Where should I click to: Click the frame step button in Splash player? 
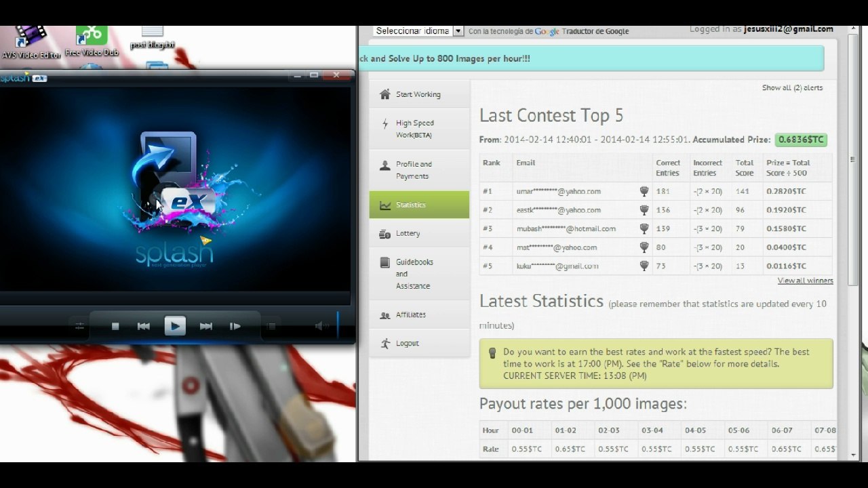235,326
